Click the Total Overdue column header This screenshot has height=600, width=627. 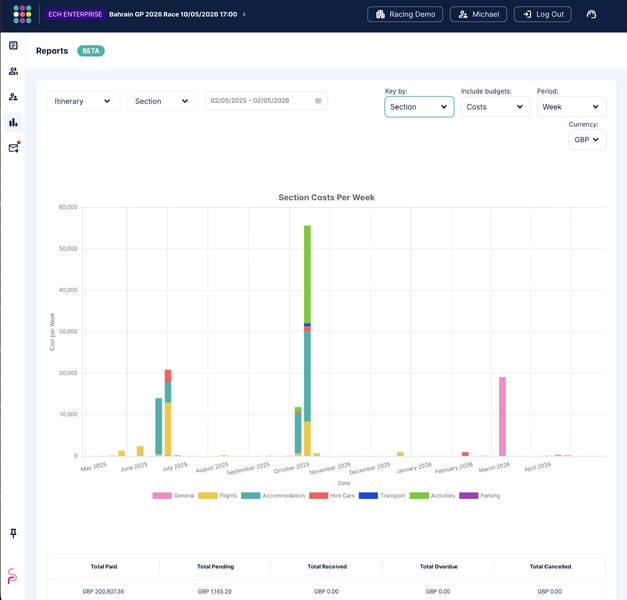click(x=439, y=566)
